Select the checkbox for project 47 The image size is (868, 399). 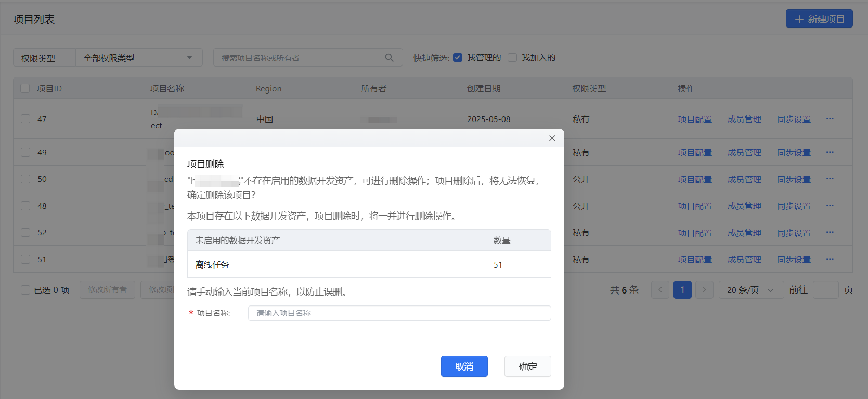pos(25,119)
